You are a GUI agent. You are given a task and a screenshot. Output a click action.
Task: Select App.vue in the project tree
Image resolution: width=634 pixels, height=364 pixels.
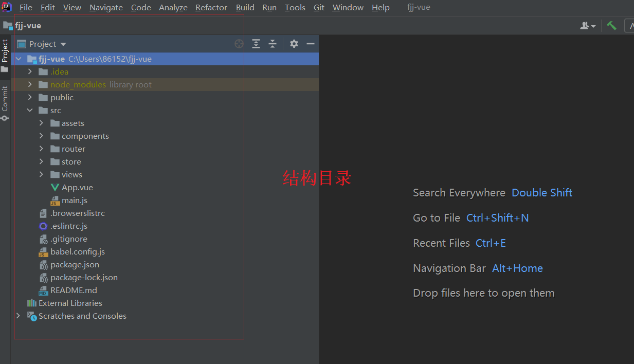pyautogui.click(x=78, y=188)
